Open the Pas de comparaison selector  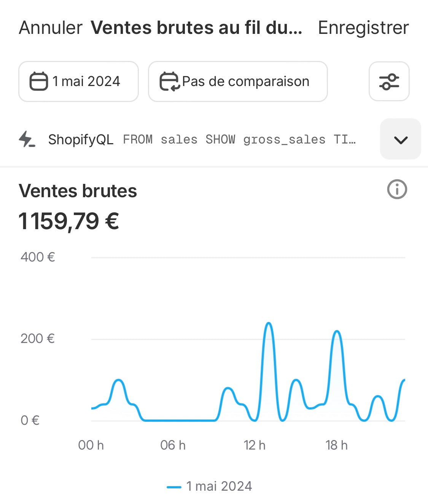click(238, 81)
